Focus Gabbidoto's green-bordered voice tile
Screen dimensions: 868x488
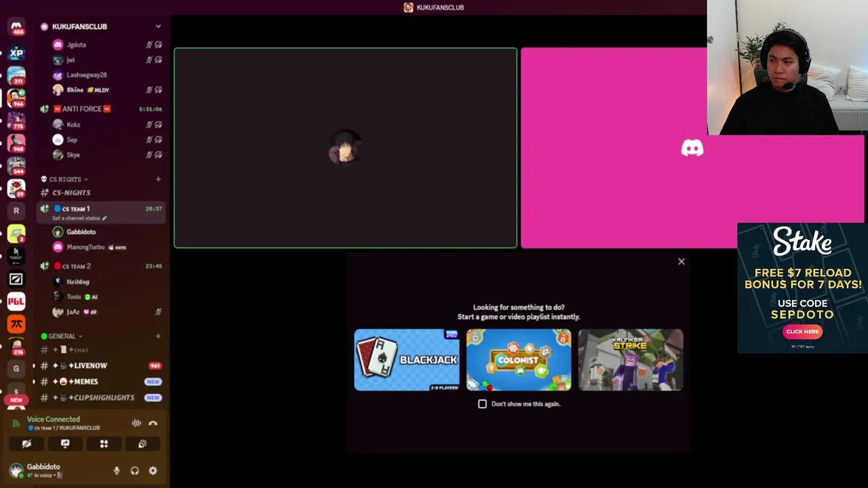(345, 148)
